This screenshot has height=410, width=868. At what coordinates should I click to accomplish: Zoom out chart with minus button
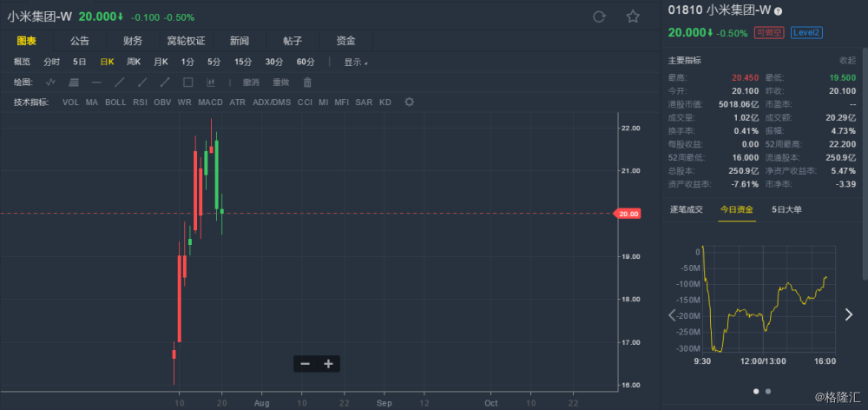click(305, 364)
